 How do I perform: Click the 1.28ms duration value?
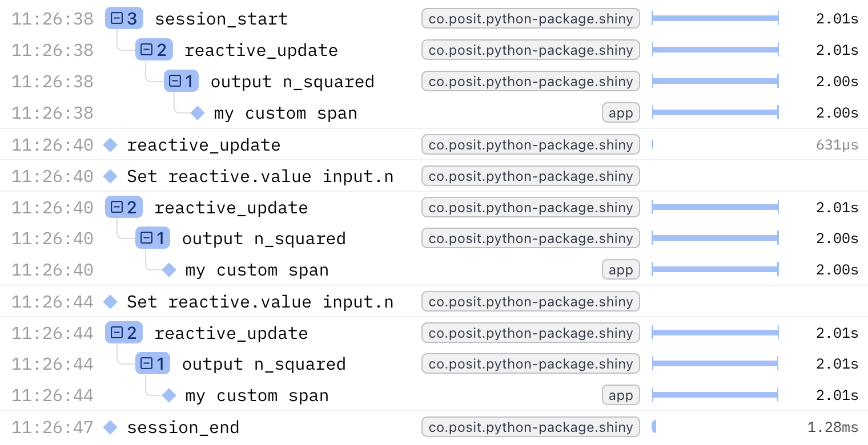click(833, 427)
